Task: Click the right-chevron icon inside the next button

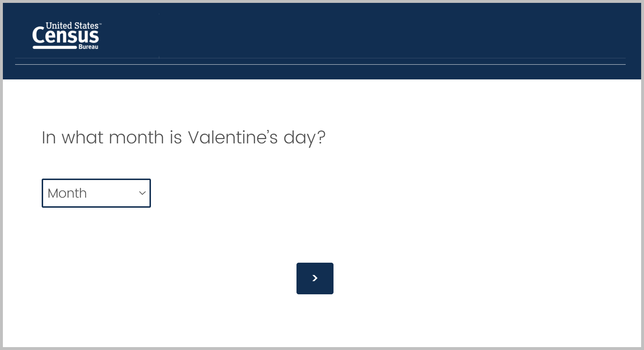Action: click(315, 278)
